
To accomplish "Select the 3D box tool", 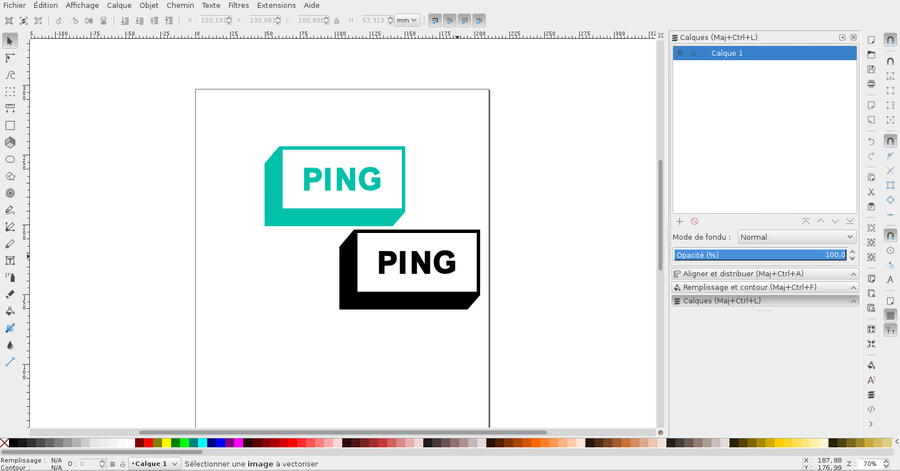I will [10, 142].
